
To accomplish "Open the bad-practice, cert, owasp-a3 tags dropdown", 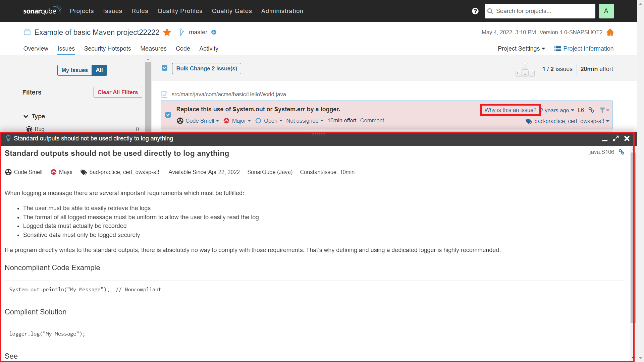I will pos(572,121).
